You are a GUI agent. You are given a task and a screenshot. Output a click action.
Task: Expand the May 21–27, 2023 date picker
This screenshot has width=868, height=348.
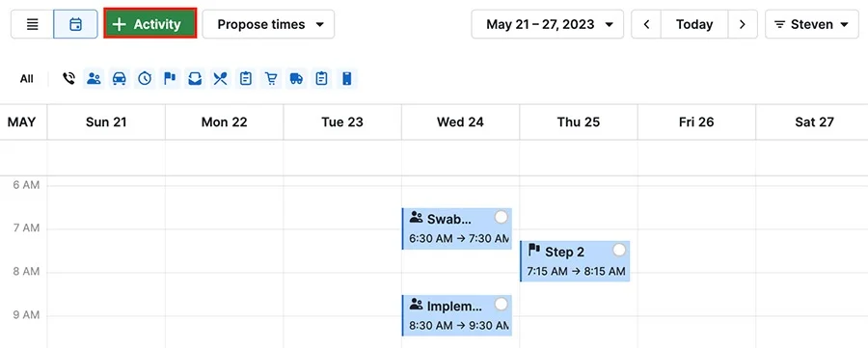pyautogui.click(x=548, y=24)
